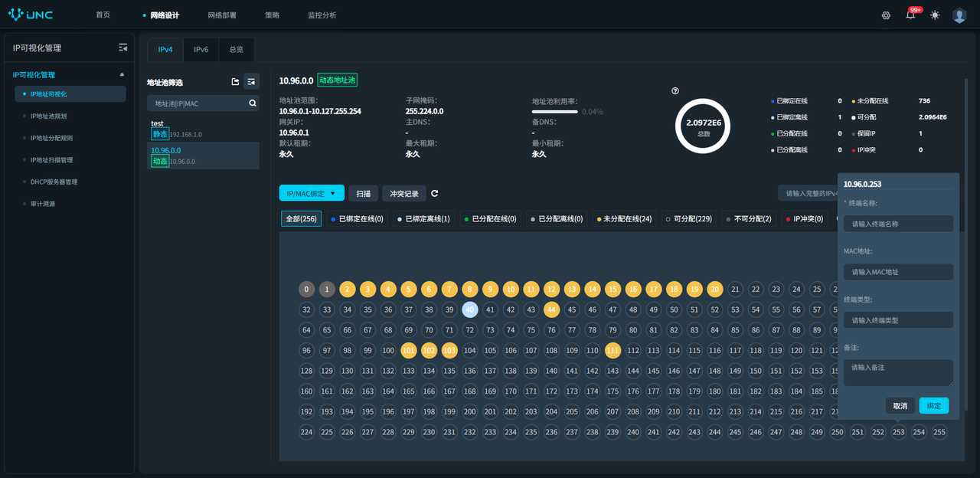Screen dimensions: 980x478
Task: Switch to the IPv4 tab
Action: (x=165, y=50)
